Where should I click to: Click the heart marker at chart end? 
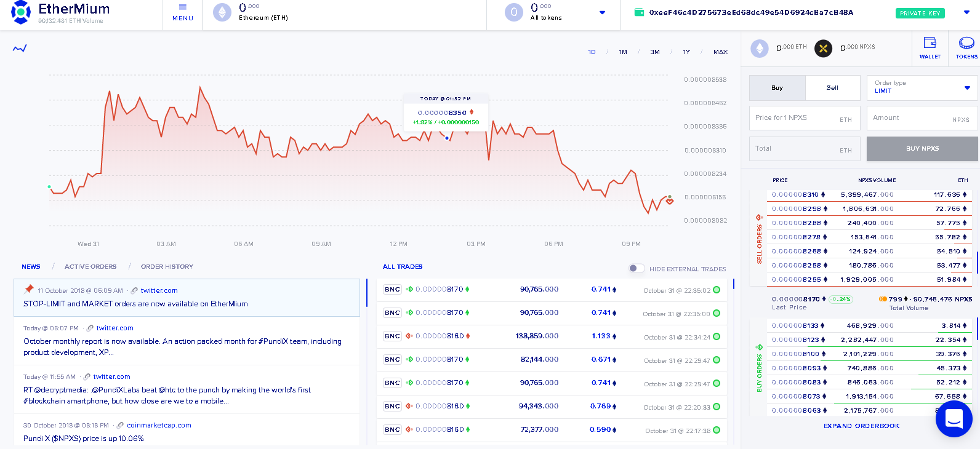670,201
